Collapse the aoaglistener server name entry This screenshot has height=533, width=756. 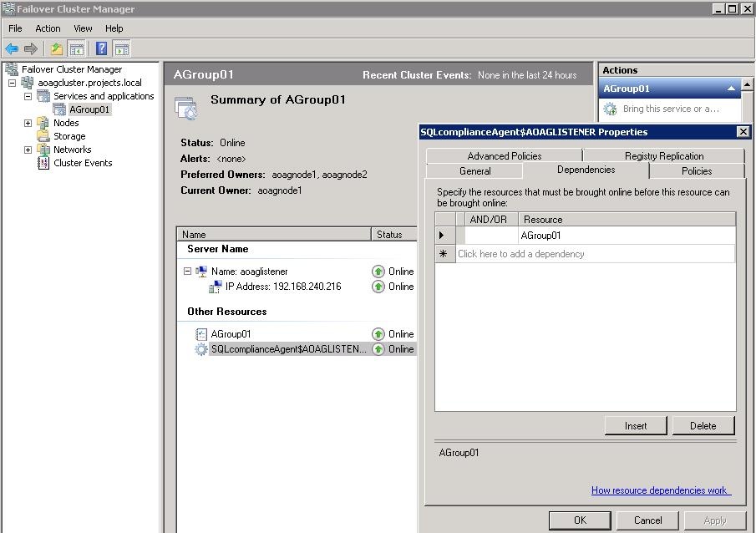click(188, 272)
